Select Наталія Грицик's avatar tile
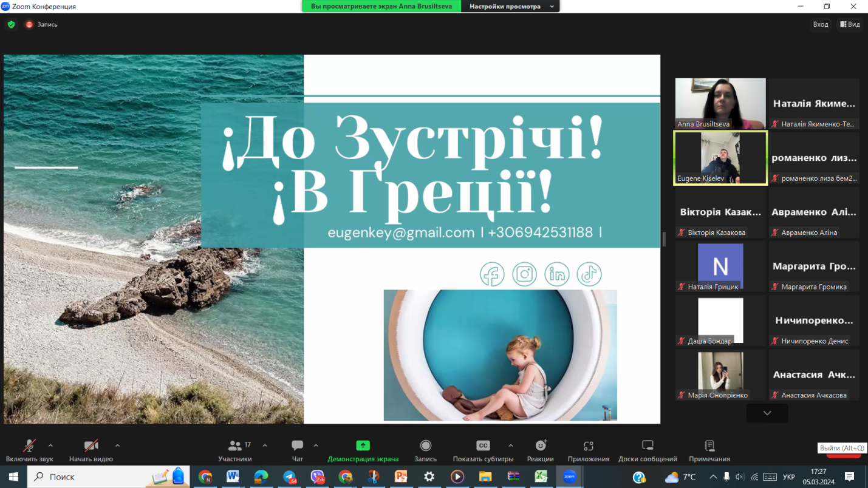This screenshot has width=868, height=488. pyautogui.click(x=720, y=266)
